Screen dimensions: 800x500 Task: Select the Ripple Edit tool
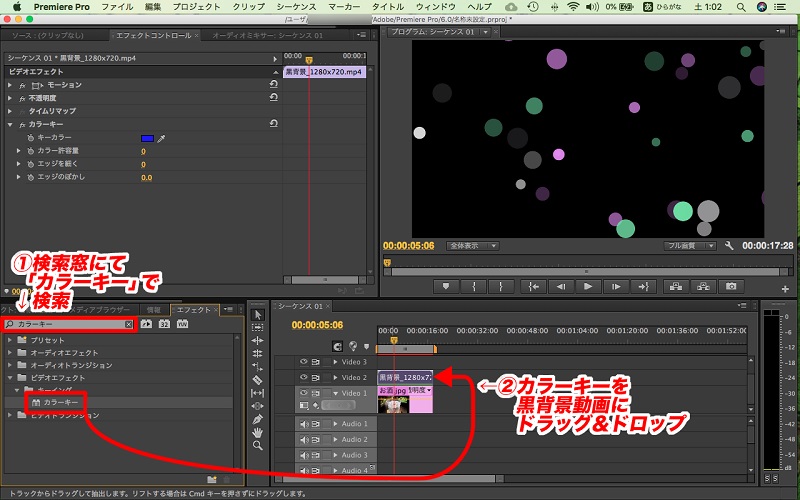click(258, 340)
